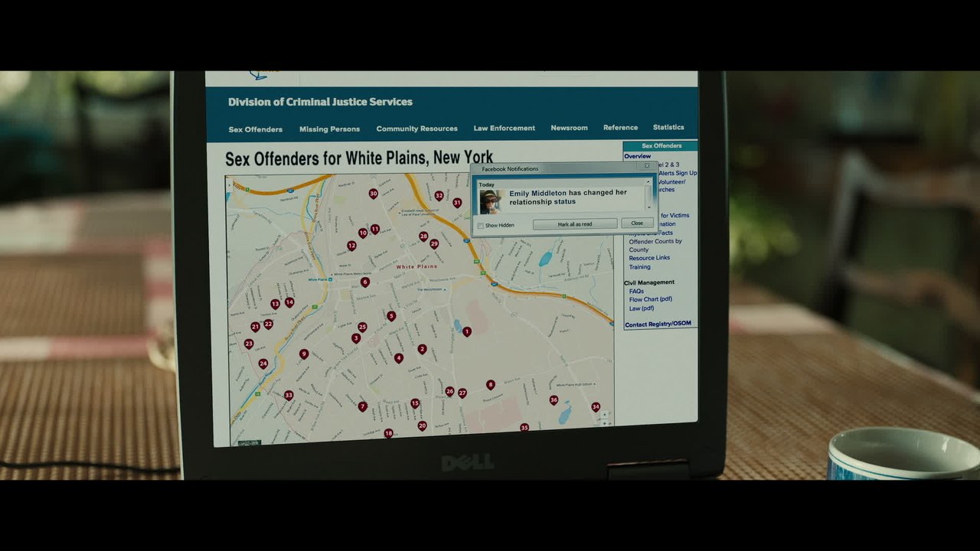Screen dimensions: 980x551
Task: Click the Emily Middleton relationship status notification
Action: pos(568,197)
